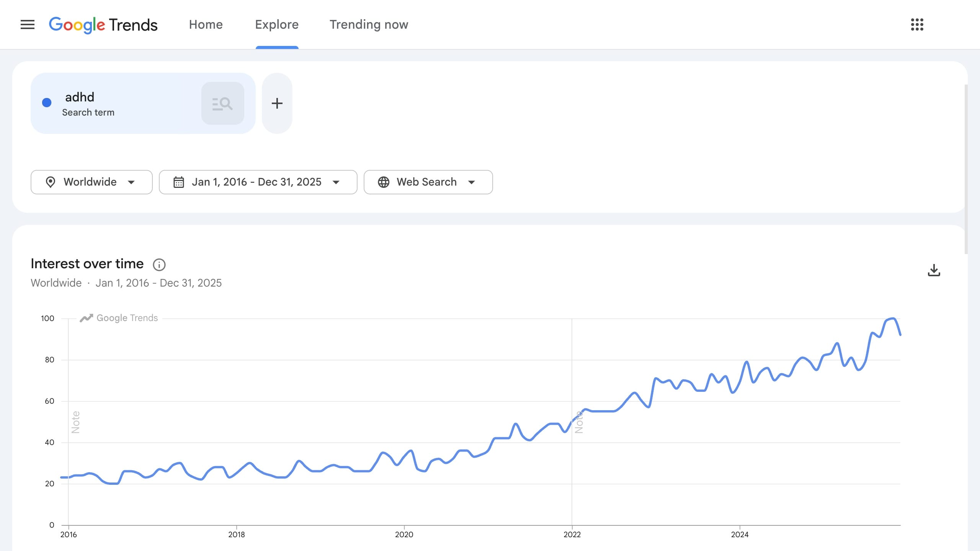This screenshot has height=551, width=980.
Task: Open the Trending now tab
Action: coord(369,24)
